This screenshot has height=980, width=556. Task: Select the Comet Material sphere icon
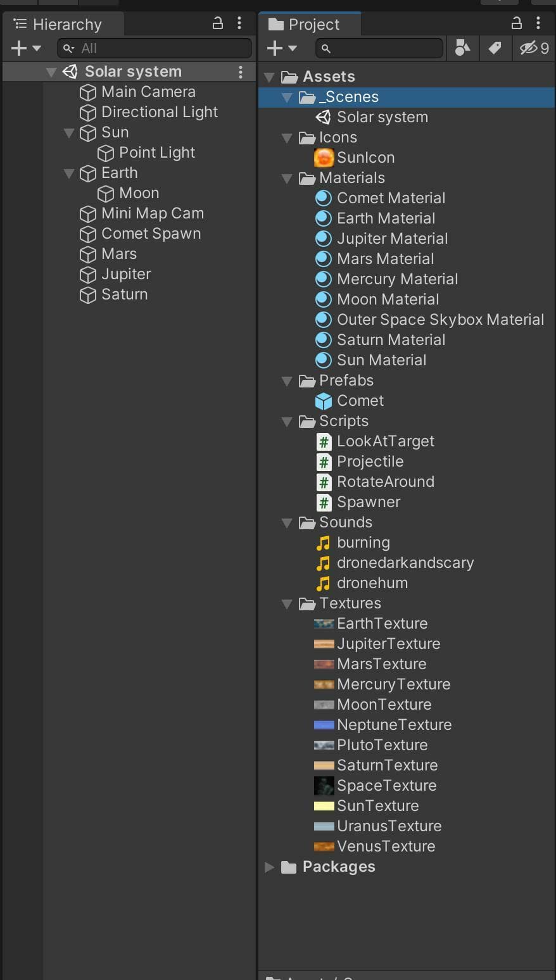[x=324, y=198]
